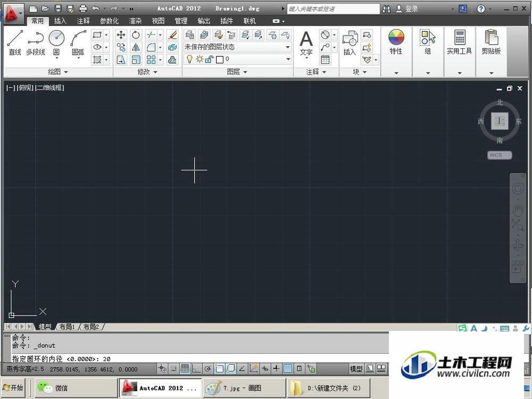Expand the Draw (绘图) panel
Image resolution: width=532 pixels, height=399 pixels.
pos(58,72)
